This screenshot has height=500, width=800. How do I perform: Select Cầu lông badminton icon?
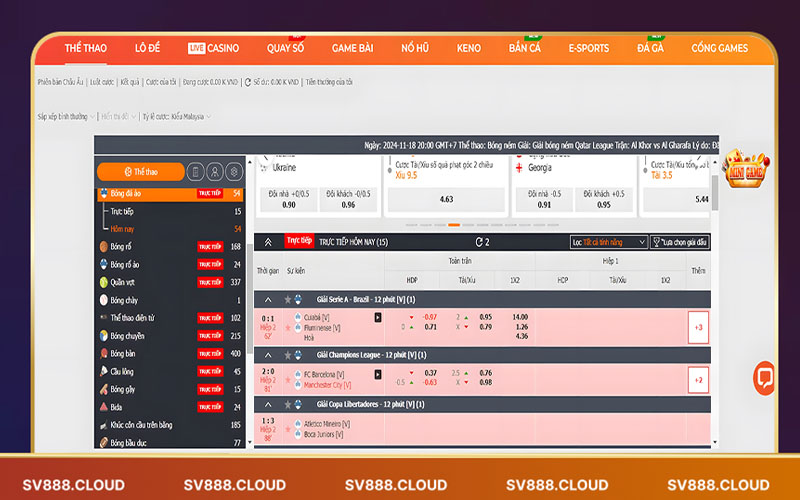(104, 371)
